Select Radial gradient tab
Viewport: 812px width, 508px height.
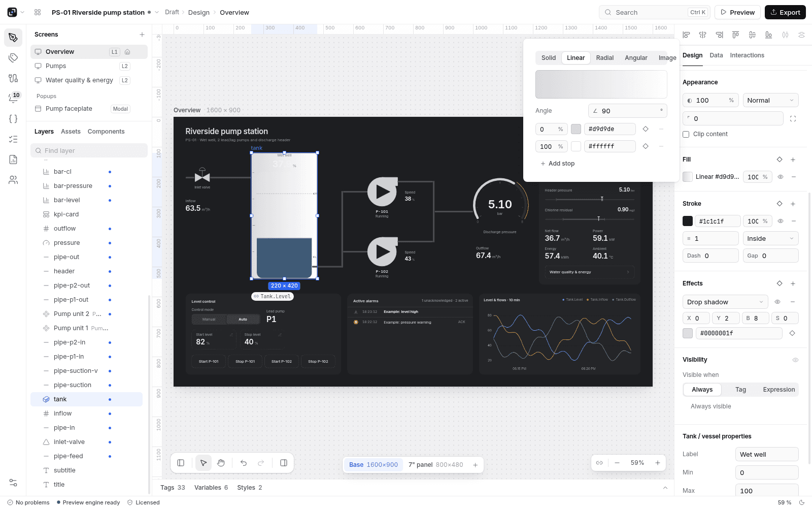[x=605, y=58]
